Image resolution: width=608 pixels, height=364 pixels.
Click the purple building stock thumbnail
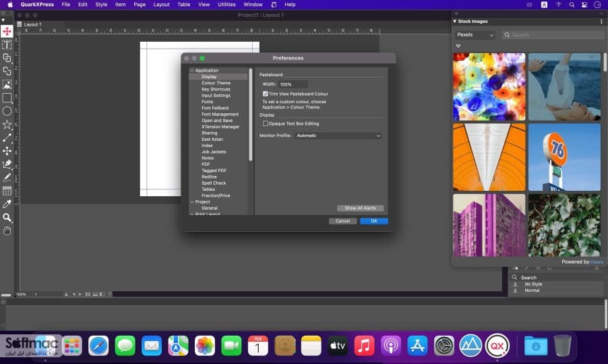[x=489, y=225]
